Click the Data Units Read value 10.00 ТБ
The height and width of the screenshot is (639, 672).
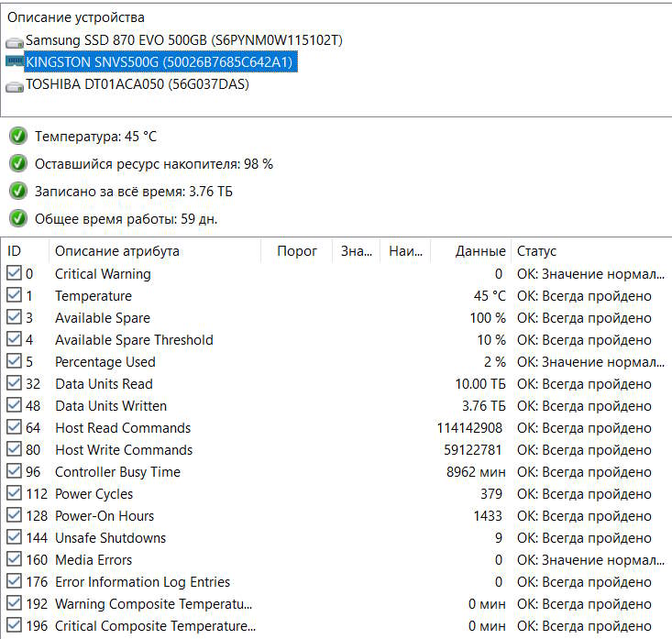480,384
